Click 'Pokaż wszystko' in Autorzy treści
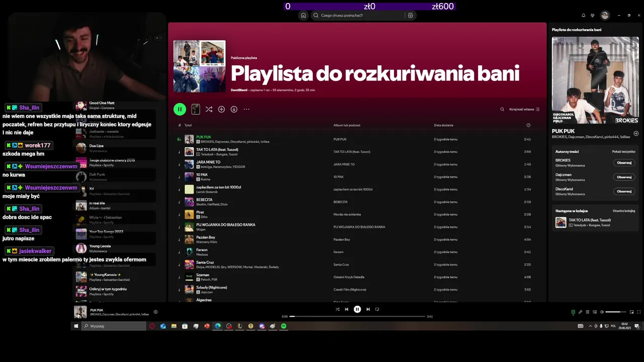Screen dimensions: 644x362 pyautogui.click(x=623, y=151)
